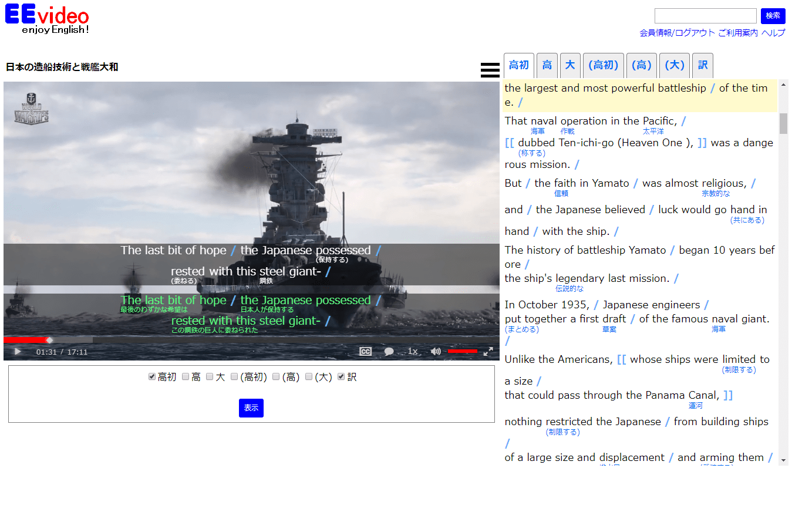Click the 検索 search button

773,16
